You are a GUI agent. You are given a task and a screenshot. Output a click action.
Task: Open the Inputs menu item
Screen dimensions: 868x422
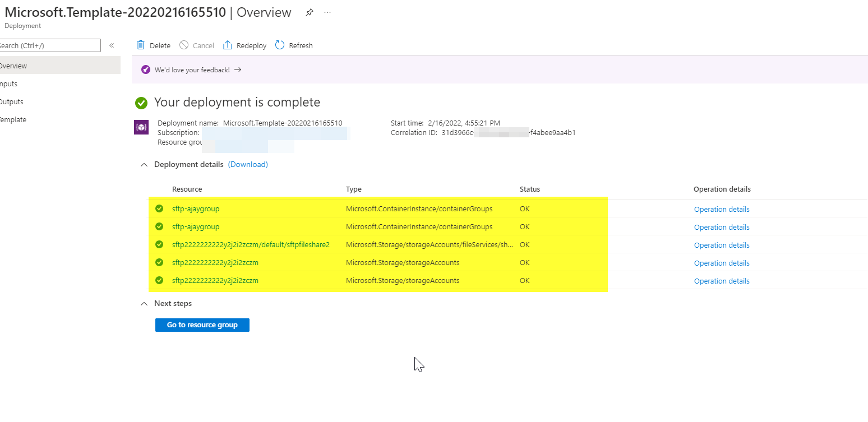tap(60, 84)
